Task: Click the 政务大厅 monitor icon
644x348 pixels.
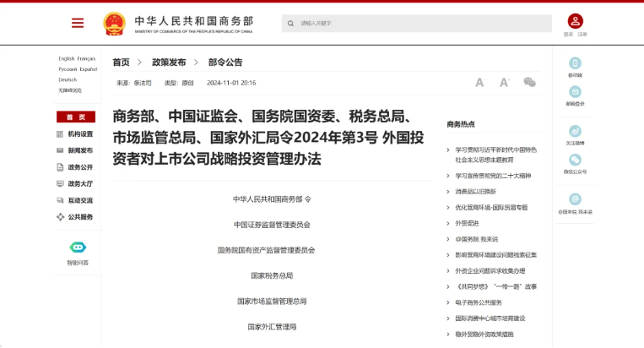Action: 60,183
